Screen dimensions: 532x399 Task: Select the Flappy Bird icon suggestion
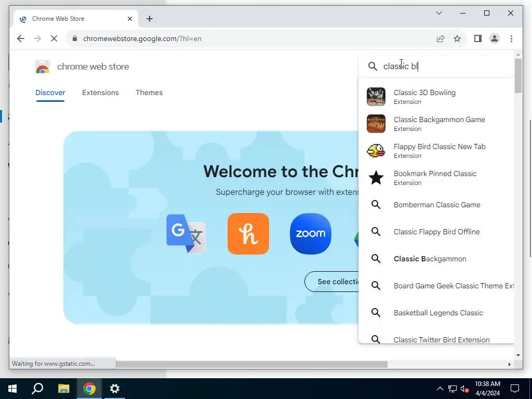point(376,150)
